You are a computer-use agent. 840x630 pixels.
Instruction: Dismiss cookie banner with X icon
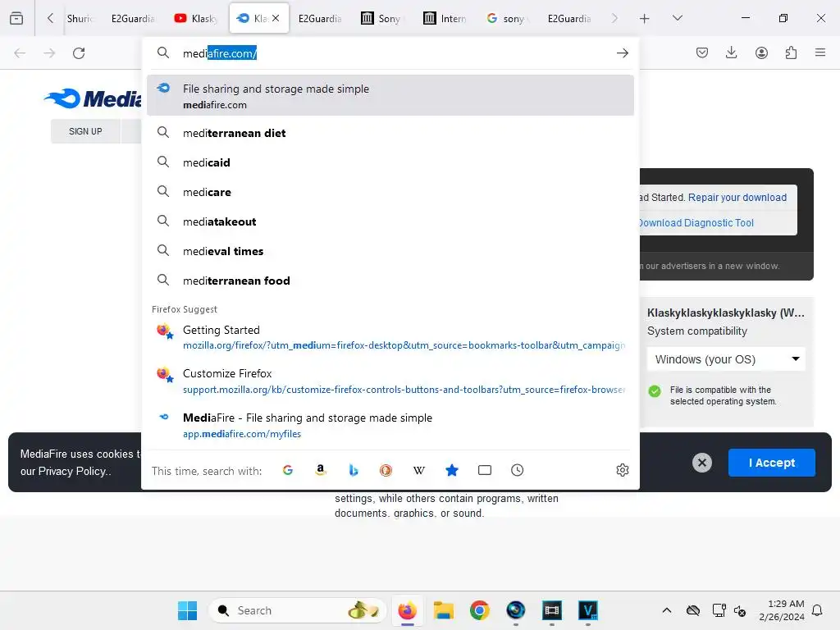[702, 463]
